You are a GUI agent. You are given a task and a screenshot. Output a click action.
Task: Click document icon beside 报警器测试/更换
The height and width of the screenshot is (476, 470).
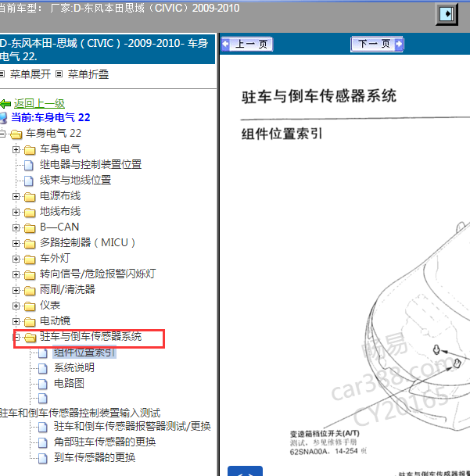click(x=43, y=427)
